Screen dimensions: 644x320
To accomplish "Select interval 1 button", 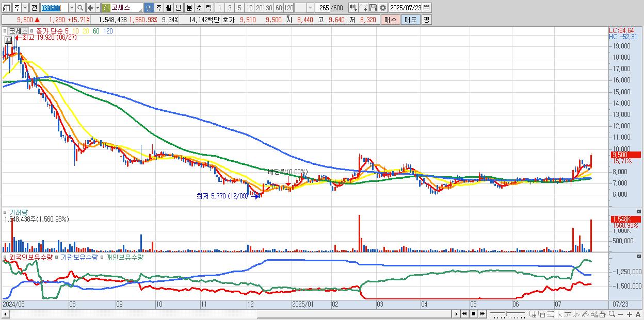I will click(219, 8).
